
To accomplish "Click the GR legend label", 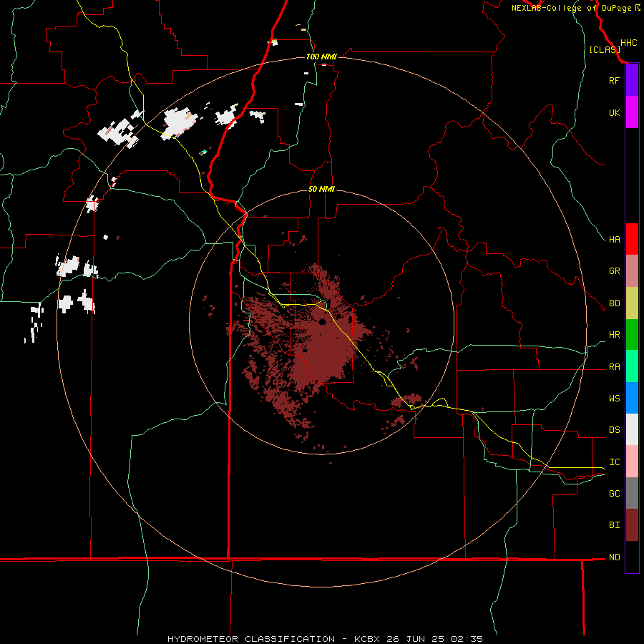I will click(614, 271).
